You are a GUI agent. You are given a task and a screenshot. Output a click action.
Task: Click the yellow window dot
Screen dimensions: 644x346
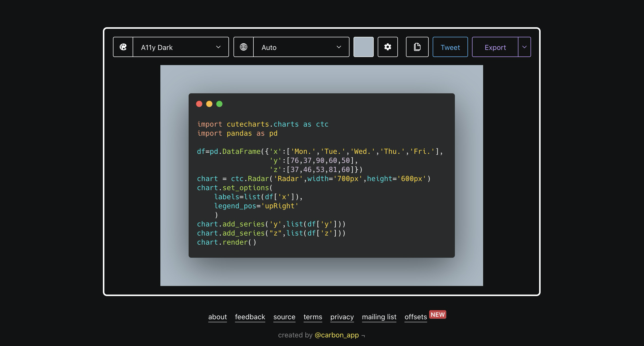[x=209, y=104]
